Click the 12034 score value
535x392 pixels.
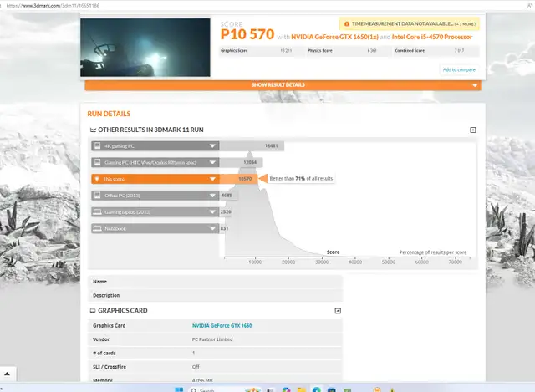250,162
